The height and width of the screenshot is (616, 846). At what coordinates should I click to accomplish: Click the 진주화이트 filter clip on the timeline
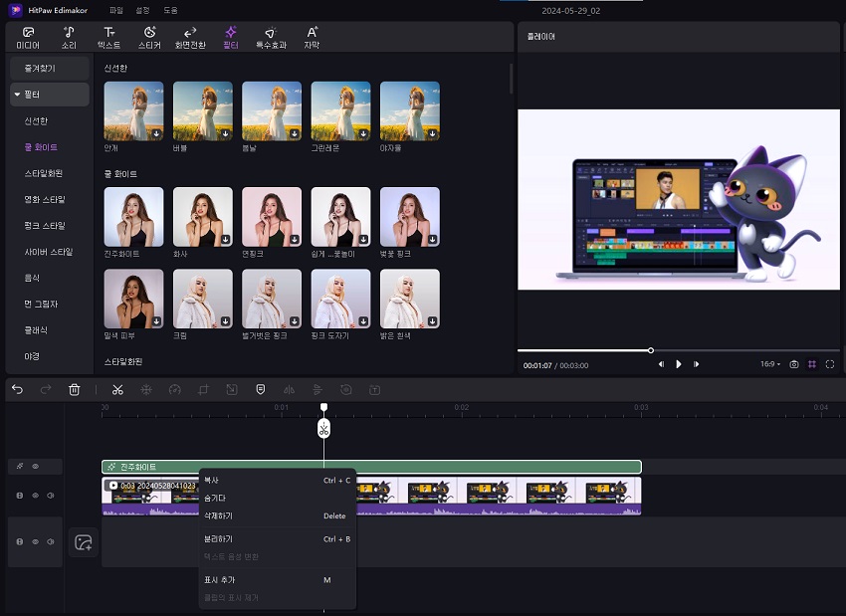[x=371, y=467]
